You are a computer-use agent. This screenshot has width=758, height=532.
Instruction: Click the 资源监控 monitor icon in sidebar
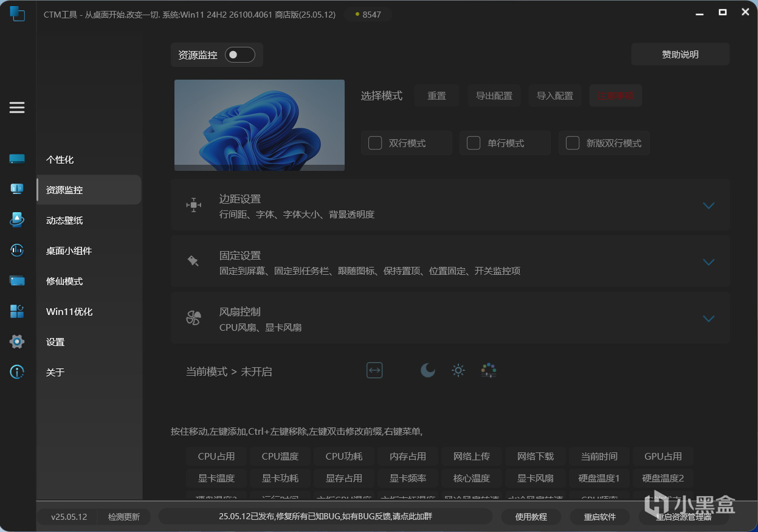[17, 189]
